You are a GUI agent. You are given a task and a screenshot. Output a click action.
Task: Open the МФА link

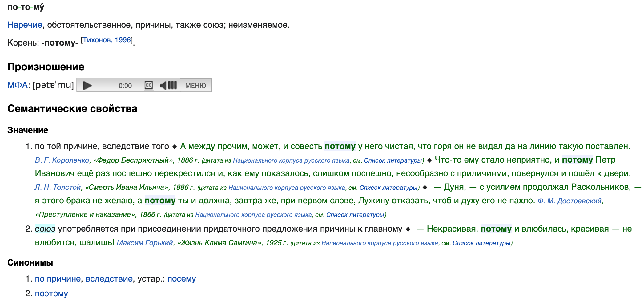coord(18,85)
